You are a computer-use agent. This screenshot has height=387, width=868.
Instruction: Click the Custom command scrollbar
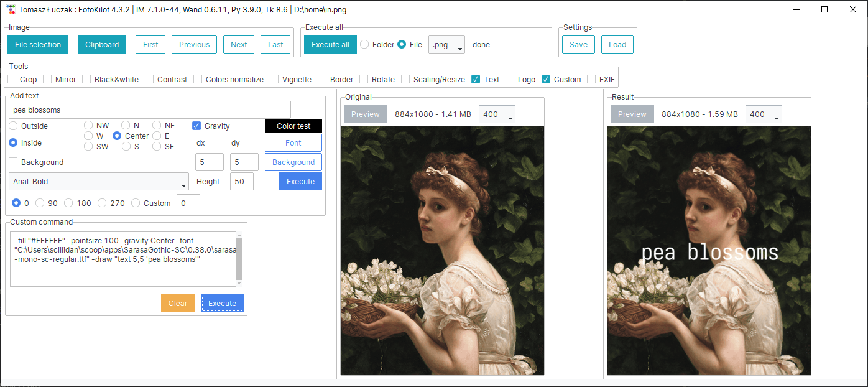(239, 259)
